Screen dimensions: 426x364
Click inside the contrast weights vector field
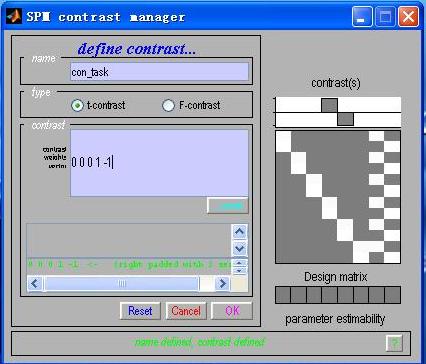click(159, 163)
